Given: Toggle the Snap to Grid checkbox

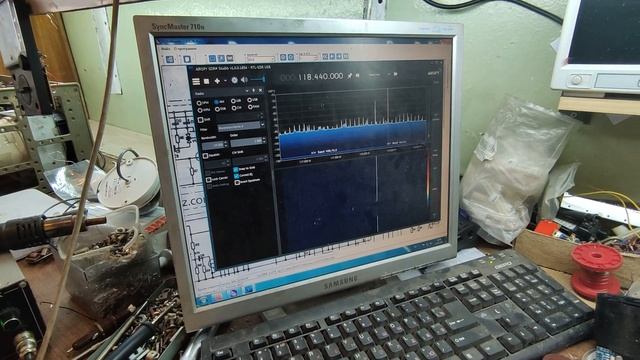Looking at the screenshot, I should (x=236, y=169).
